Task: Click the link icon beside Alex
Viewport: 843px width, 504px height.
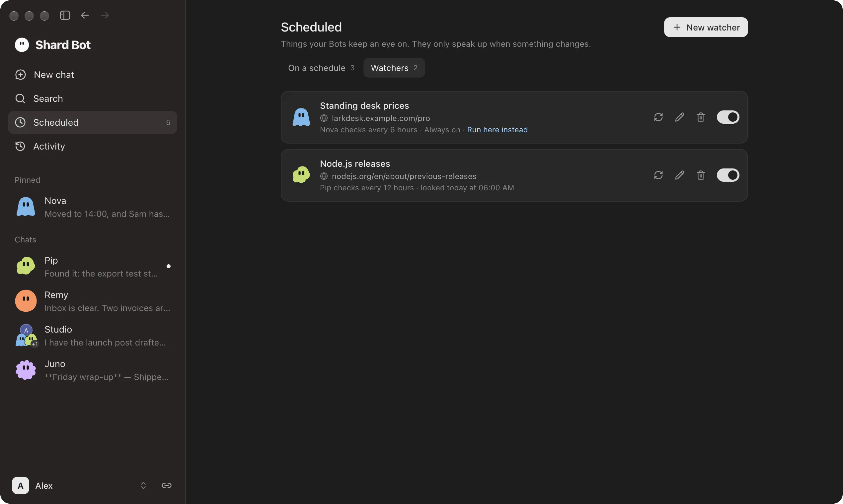Action: 167,485
